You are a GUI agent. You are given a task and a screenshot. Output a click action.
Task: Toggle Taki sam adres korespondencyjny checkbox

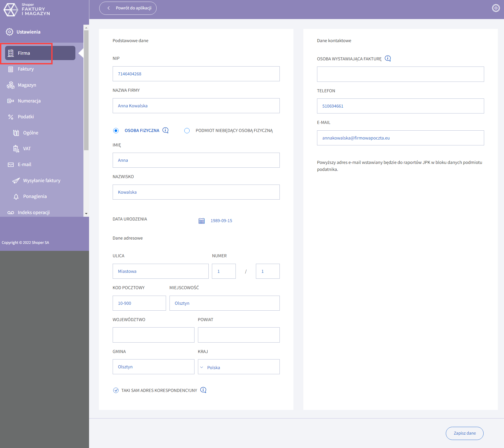pyautogui.click(x=116, y=390)
